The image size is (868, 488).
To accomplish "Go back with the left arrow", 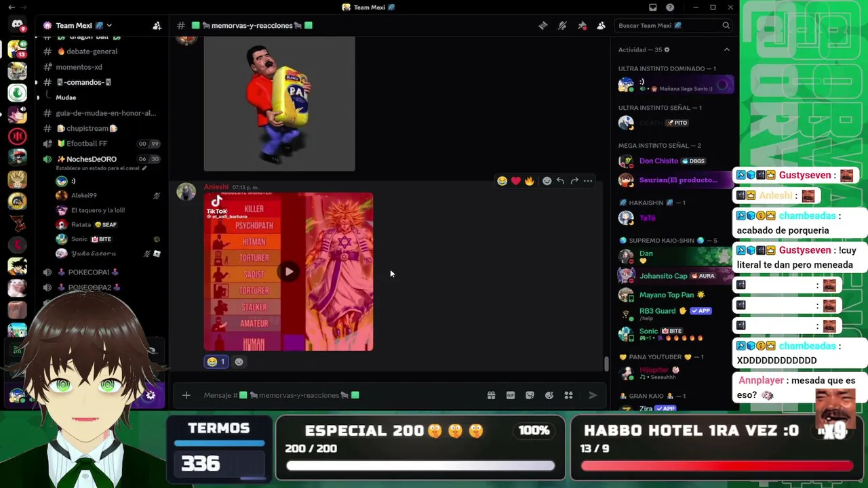I will [x=12, y=7].
